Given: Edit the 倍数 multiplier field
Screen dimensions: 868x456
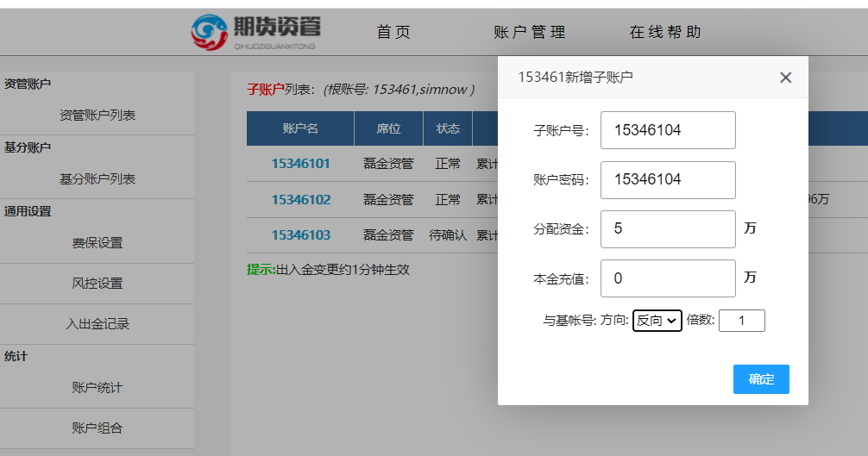Looking at the screenshot, I should click(741, 321).
